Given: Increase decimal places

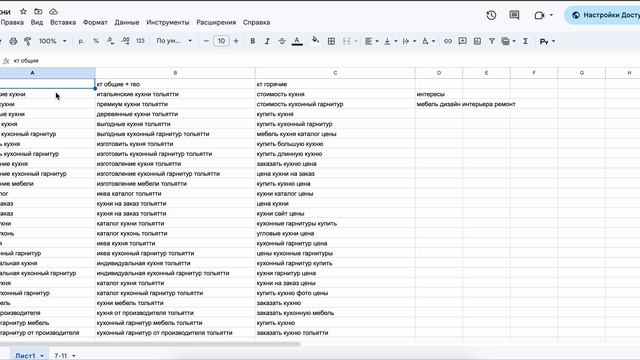Looking at the screenshot, I should pyautogui.click(x=125, y=41).
